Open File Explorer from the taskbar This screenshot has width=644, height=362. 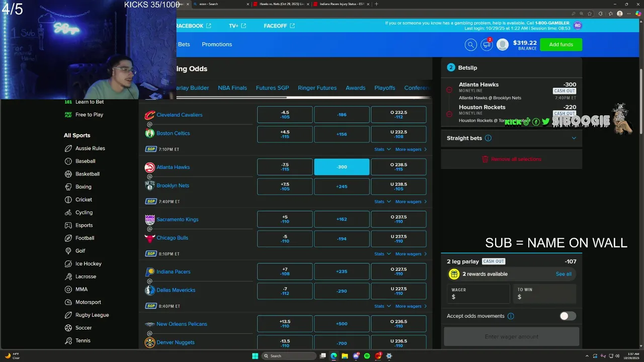(x=345, y=356)
